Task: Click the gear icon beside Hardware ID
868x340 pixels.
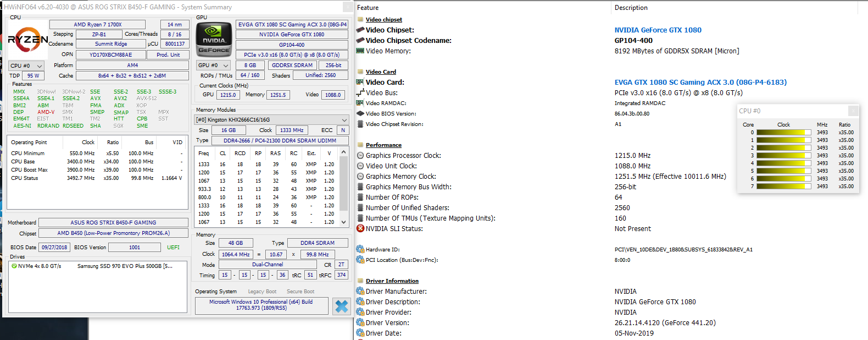Action: click(360, 249)
